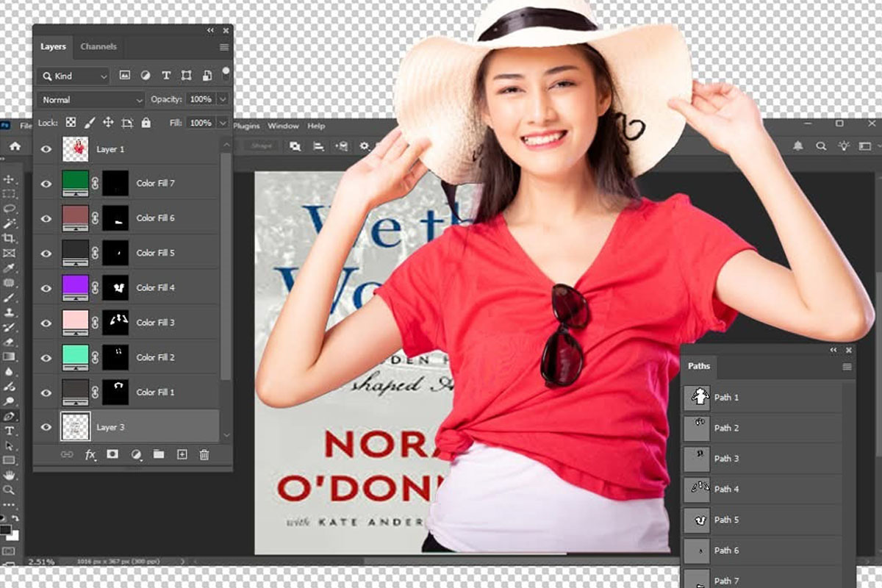The height and width of the screenshot is (588, 882).
Task: Toggle lock all padlock icon
Action: pos(146,123)
